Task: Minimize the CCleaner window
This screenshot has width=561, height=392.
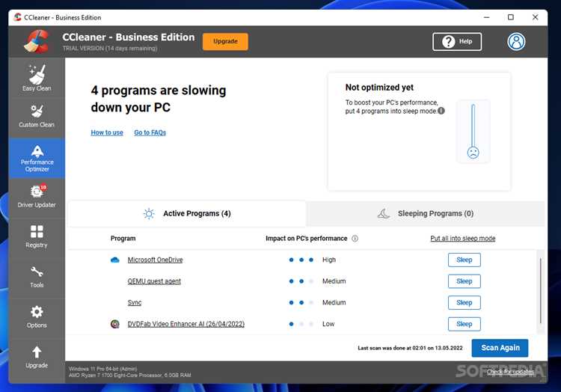Action: click(487, 17)
